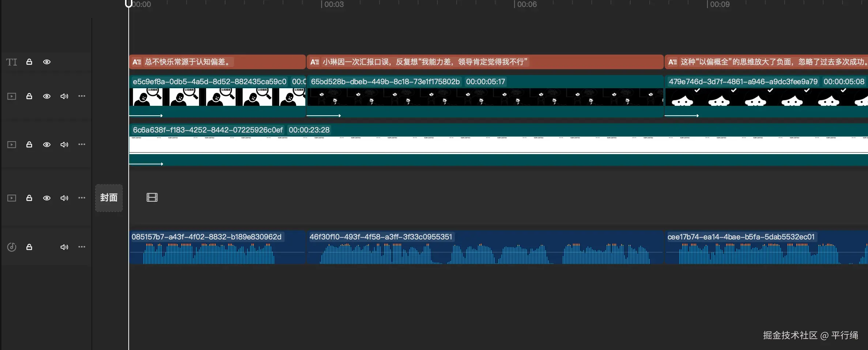Click the 479e746d-3d7f video clip label
868x350 pixels.
743,82
